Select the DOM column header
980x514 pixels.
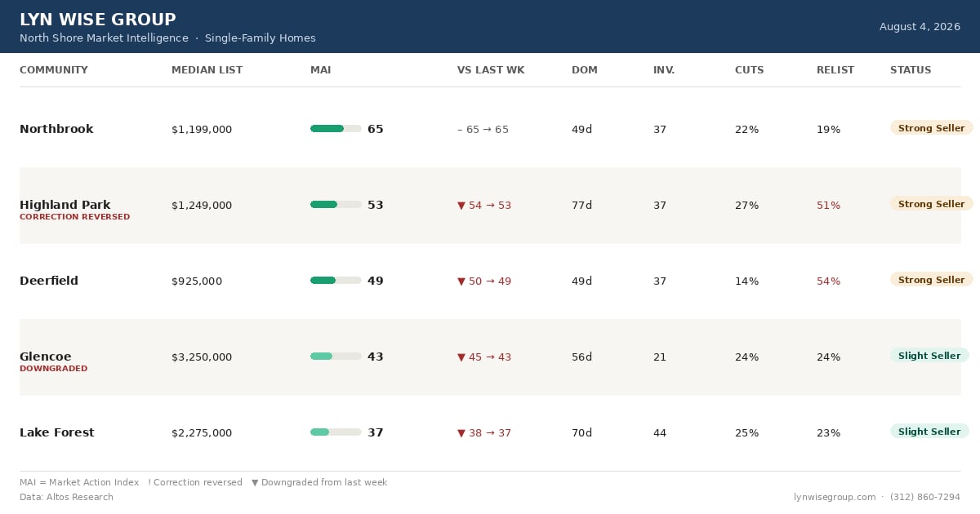pos(585,70)
